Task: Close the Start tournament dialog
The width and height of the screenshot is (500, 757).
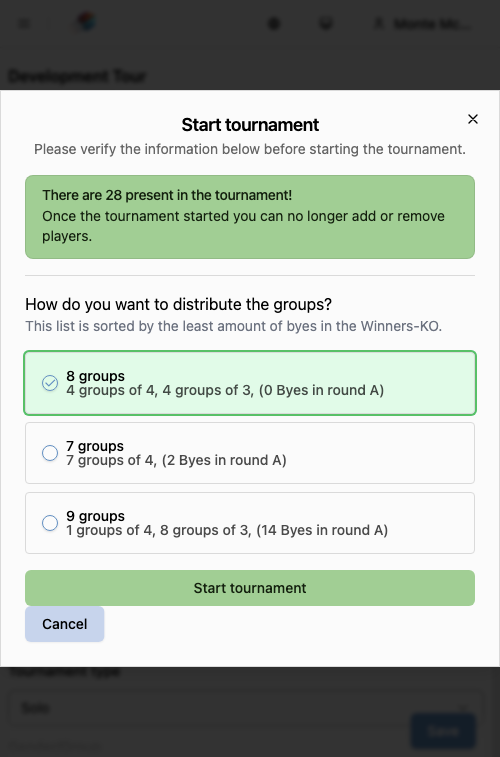Action: 472,119
